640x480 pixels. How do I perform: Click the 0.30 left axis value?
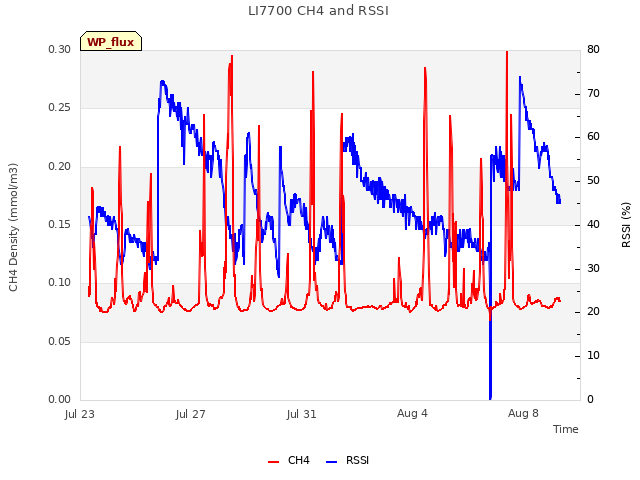point(60,49)
